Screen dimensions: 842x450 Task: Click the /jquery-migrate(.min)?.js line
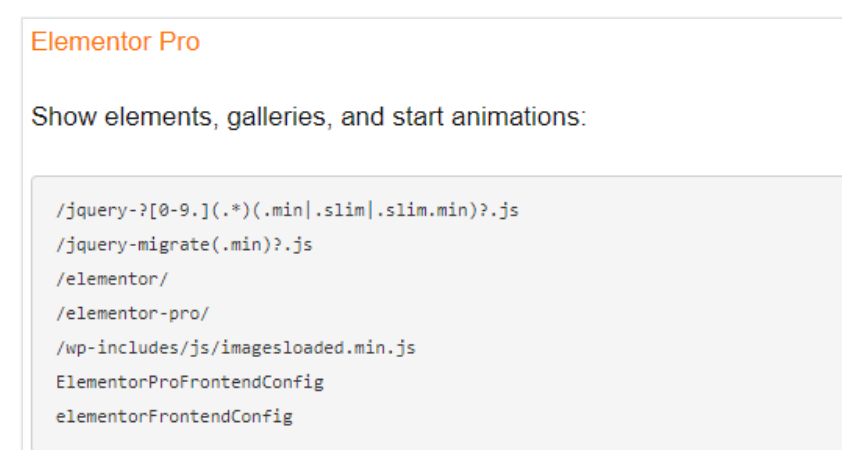pos(185,245)
